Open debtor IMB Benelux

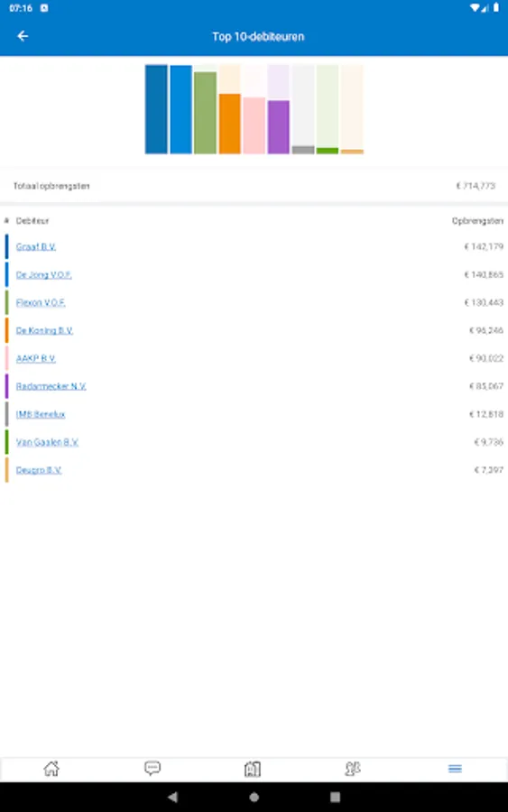click(x=41, y=414)
